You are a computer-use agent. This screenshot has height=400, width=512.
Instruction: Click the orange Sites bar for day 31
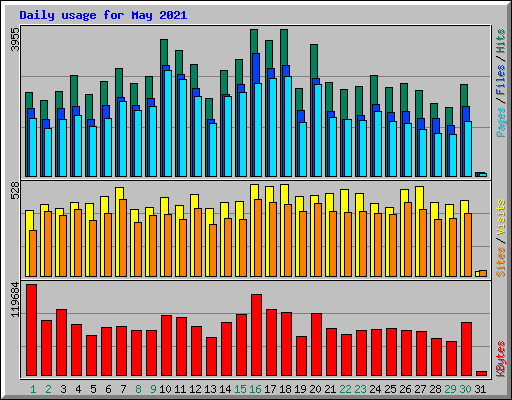pos(483,273)
